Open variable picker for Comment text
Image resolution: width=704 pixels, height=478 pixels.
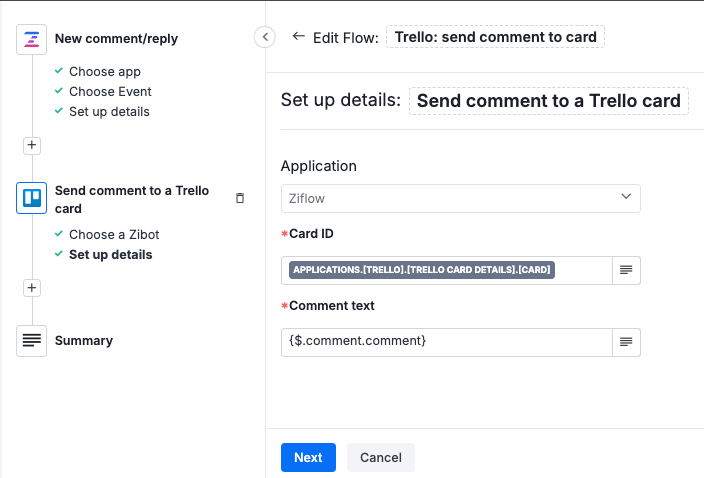pos(626,342)
